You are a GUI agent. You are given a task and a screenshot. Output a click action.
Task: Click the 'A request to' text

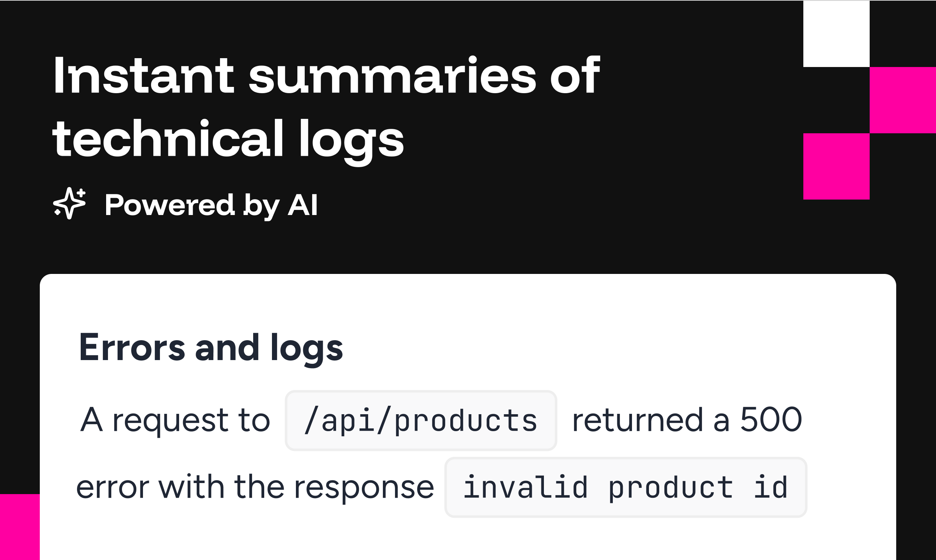(x=175, y=421)
